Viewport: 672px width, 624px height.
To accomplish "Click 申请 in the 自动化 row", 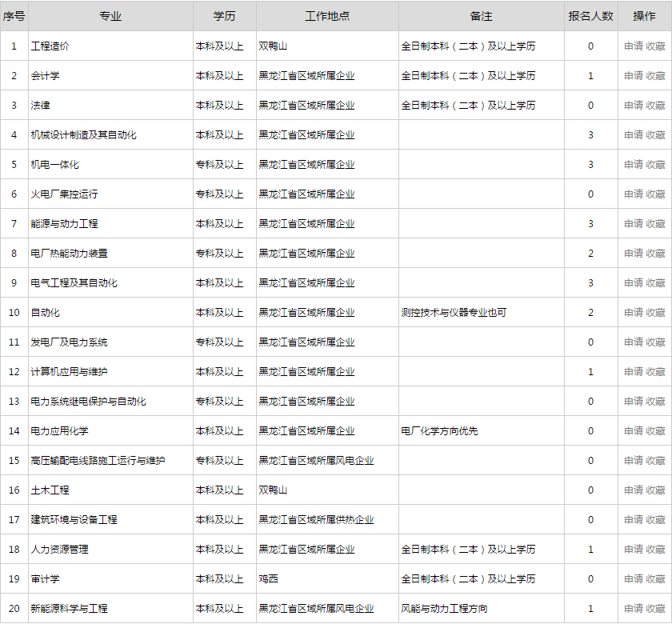I will [x=634, y=313].
